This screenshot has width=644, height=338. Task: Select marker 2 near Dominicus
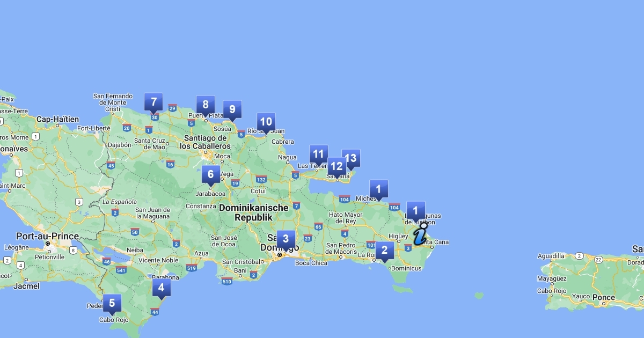[384, 250]
